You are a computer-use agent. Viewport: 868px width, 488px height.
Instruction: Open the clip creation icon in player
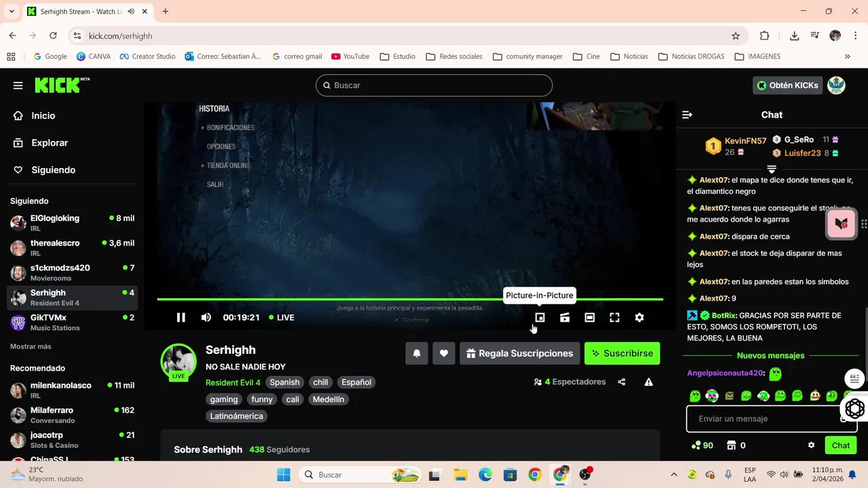[x=564, y=317]
